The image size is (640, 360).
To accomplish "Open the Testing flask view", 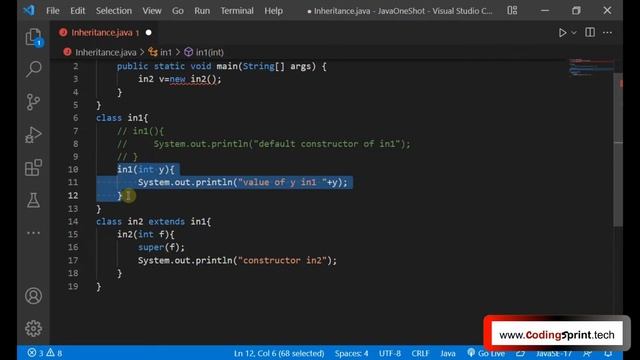I will (x=33, y=200).
